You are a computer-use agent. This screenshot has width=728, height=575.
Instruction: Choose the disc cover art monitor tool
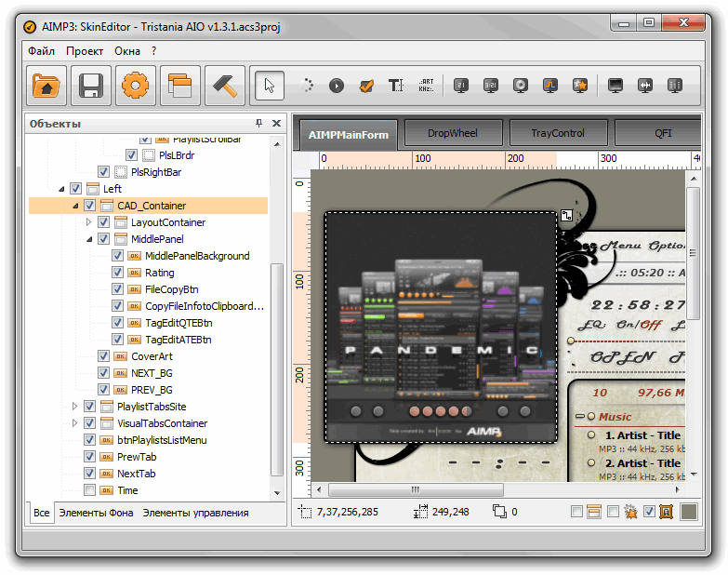click(x=521, y=86)
